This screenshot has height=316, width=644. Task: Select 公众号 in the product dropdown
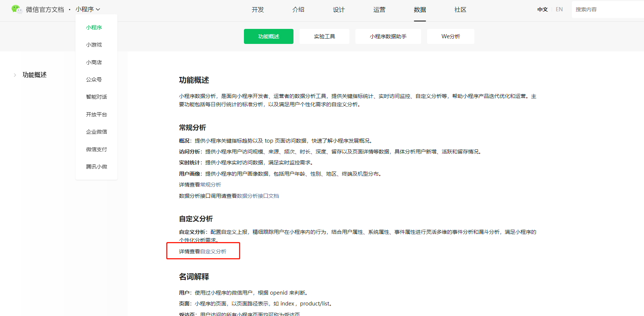point(94,80)
